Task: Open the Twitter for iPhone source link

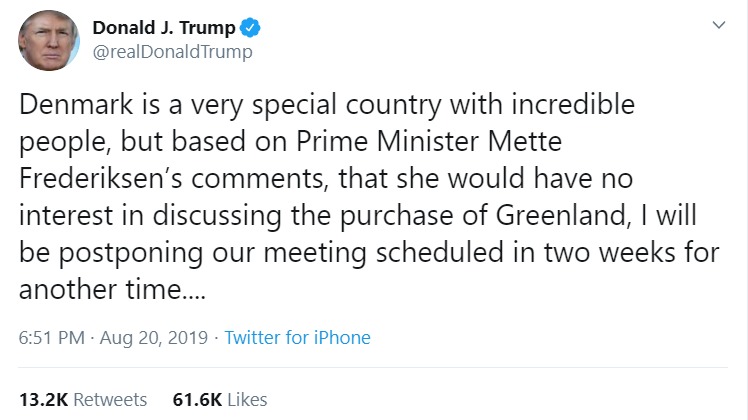Action: click(297, 338)
